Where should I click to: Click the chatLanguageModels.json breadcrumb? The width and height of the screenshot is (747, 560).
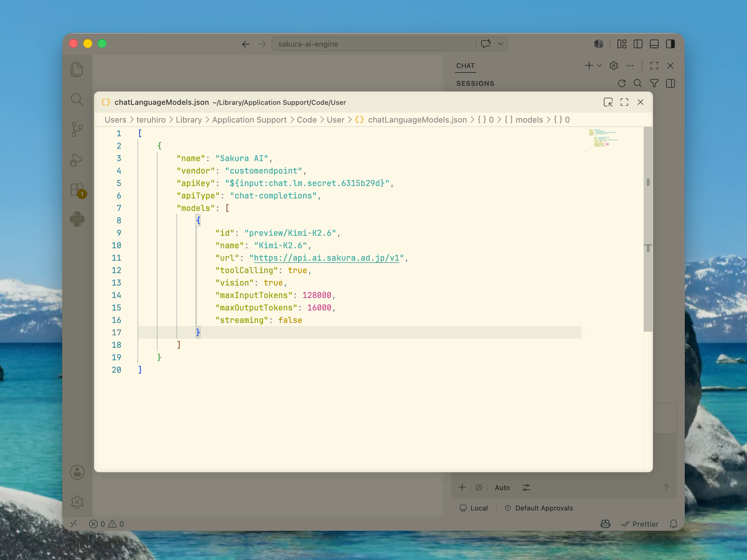417,120
